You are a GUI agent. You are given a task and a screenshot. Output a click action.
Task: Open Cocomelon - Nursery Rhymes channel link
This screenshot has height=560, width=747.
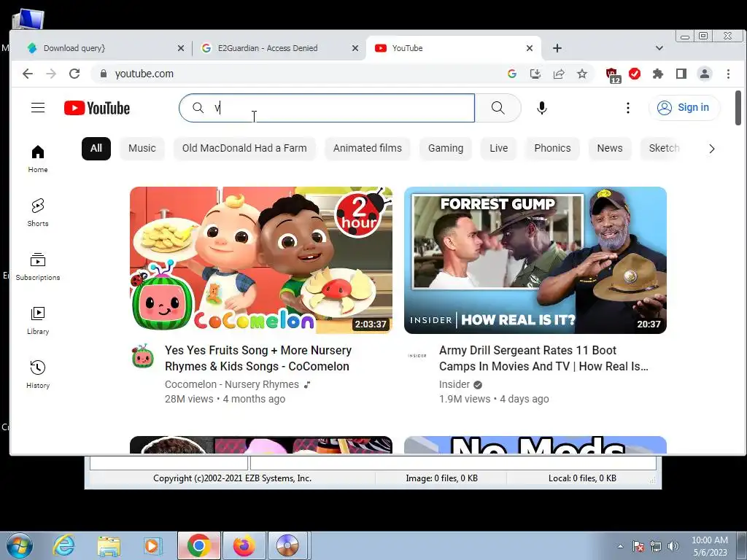(231, 384)
